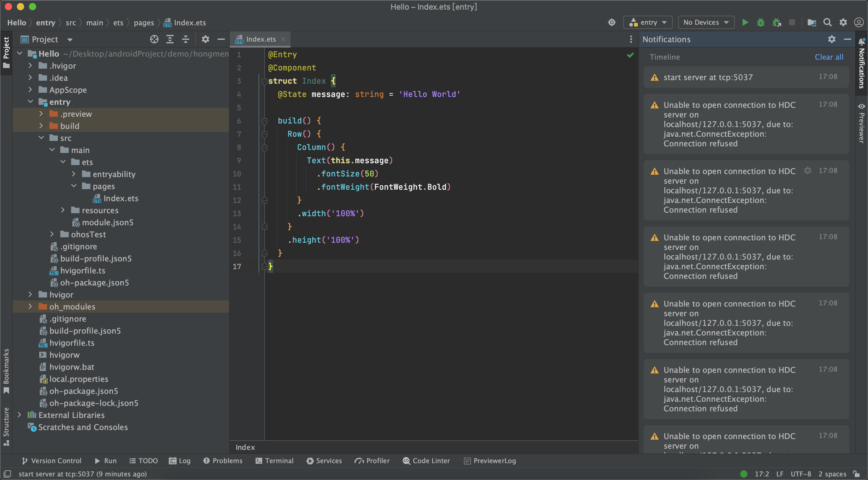Image resolution: width=868 pixels, height=480 pixels.
Task: Collapse all nodes in Project tree
Action: click(186, 39)
